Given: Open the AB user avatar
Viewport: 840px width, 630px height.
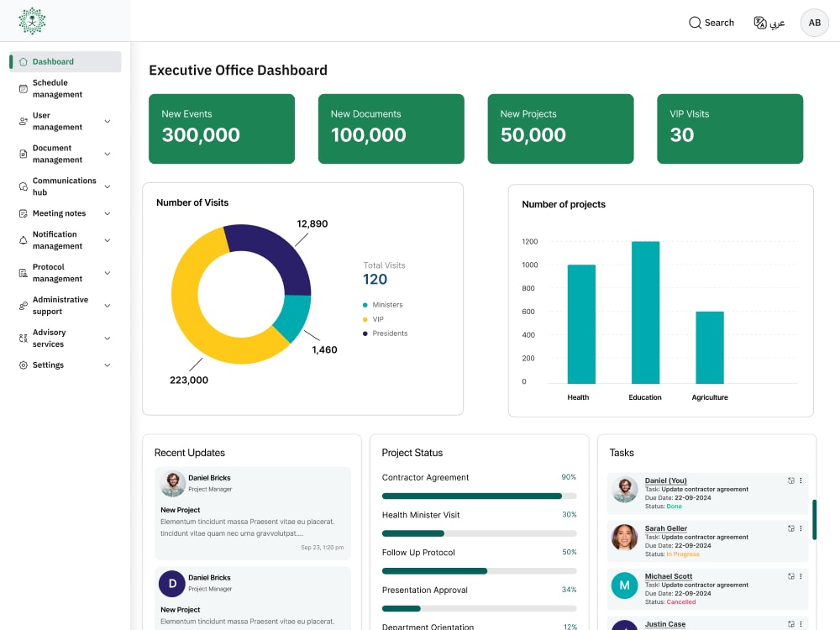Looking at the screenshot, I should pos(814,23).
